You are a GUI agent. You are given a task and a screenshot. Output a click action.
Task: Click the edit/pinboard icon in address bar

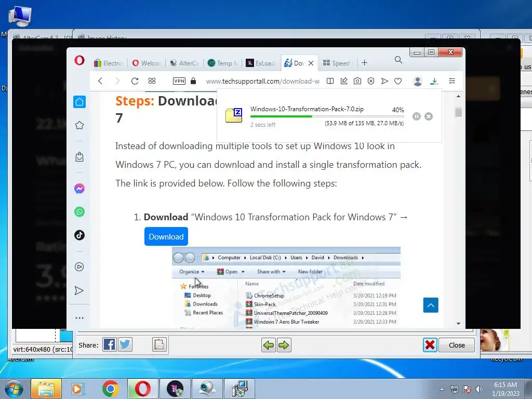coord(344,81)
